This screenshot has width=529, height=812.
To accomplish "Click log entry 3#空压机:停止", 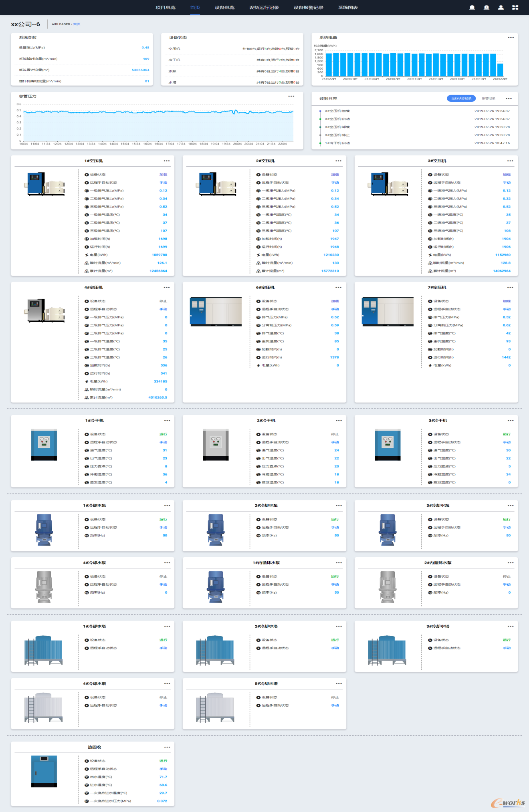I will 337,135.
